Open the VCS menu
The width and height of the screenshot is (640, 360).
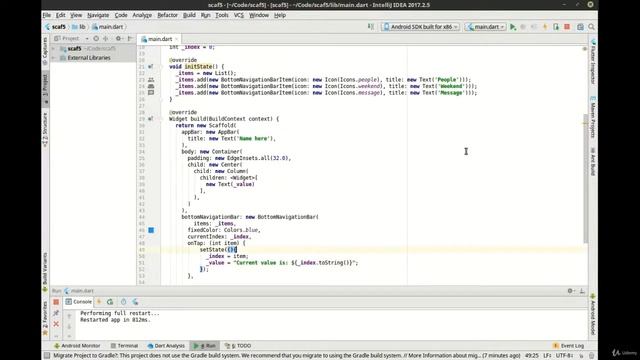pos(238,15)
